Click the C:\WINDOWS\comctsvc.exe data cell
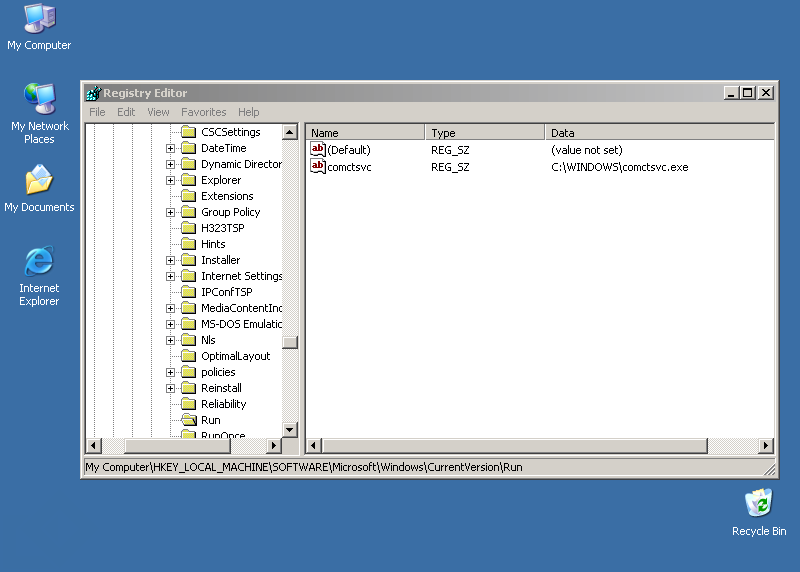Screen dimensions: 800x572 [619, 167]
